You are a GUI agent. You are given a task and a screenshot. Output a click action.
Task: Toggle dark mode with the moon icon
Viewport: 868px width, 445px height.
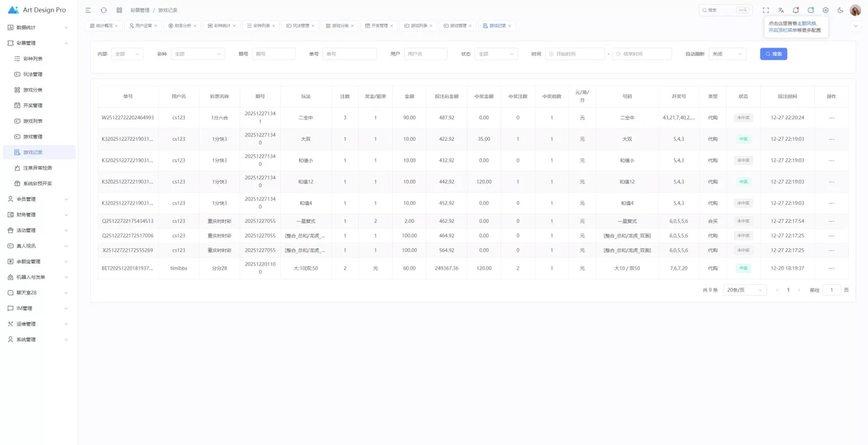[x=840, y=10]
